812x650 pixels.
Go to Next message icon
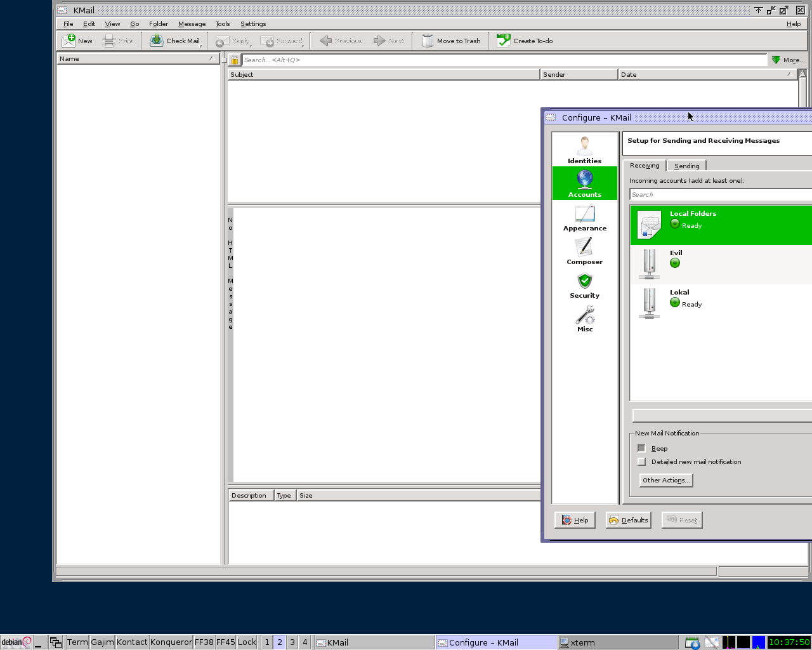tap(379, 41)
